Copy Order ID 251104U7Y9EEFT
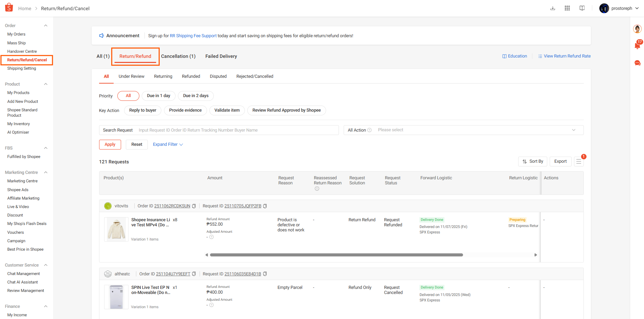The width and height of the screenshot is (644, 319). pyautogui.click(x=194, y=274)
